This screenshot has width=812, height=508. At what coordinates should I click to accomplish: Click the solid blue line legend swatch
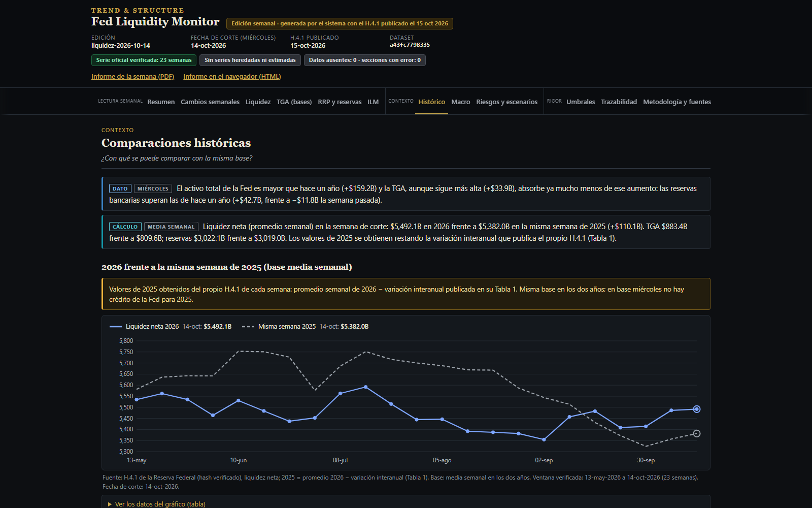[116, 327]
